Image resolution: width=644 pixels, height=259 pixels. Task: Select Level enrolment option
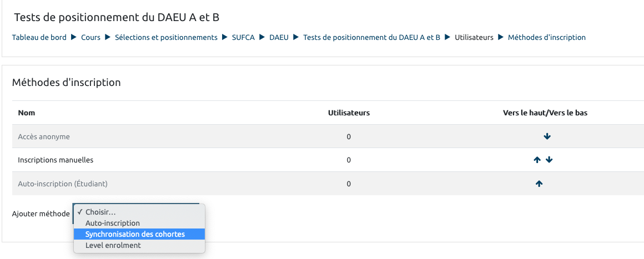tap(113, 245)
